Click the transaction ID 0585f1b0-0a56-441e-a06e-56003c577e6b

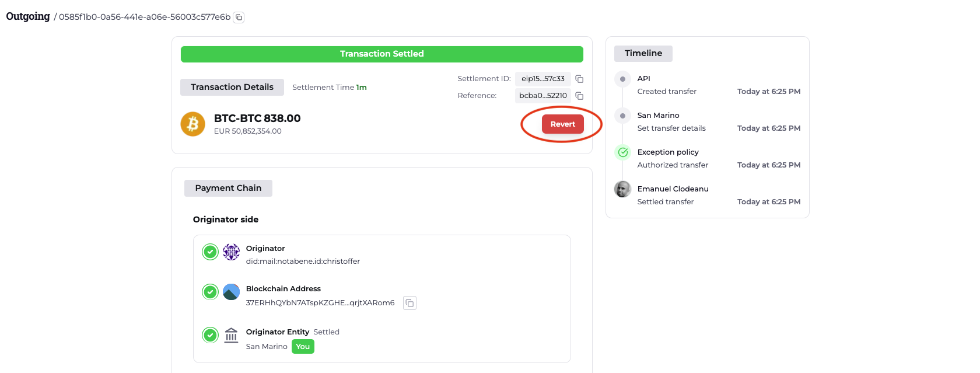(145, 18)
